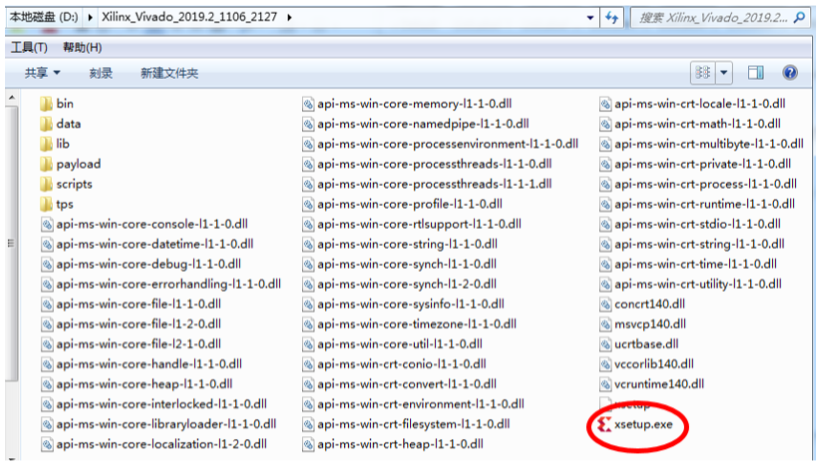Click the help question mark icon

pos(789,72)
